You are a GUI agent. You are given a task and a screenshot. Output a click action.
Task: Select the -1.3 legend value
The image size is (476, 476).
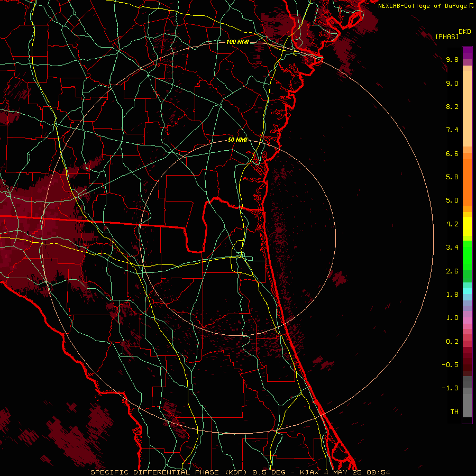450,389
